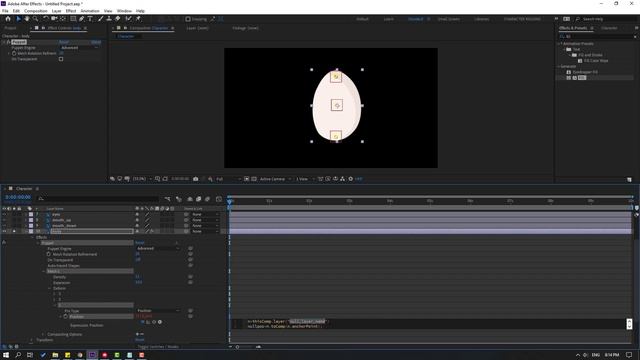Open the Layer menu
Viewport: 640px width, 360px height.
pyautogui.click(x=56, y=11)
